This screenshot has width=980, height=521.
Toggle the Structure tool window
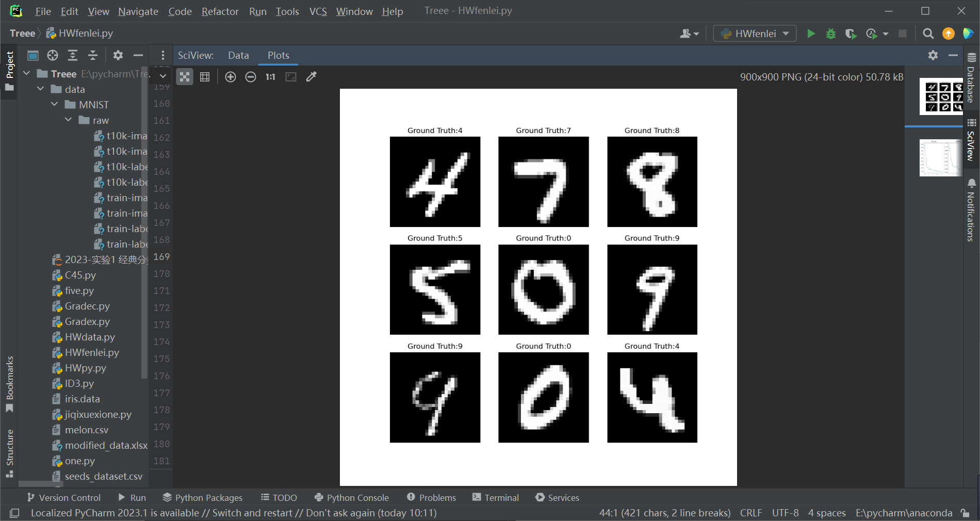pyautogui.click(x=10, y=445)
